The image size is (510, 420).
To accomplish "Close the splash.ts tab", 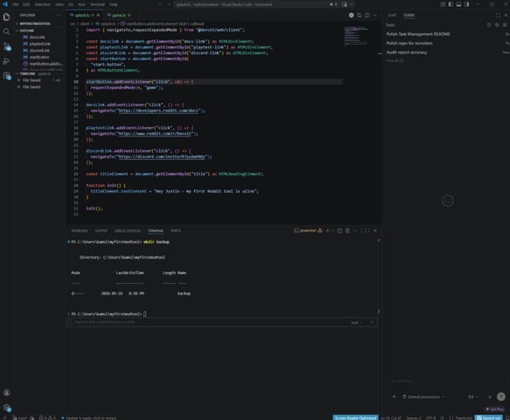I will point(98,15).
